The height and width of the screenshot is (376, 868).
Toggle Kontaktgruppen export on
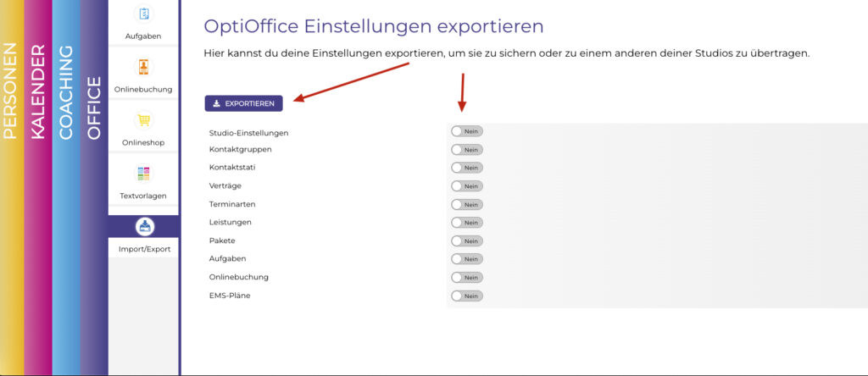click(467, 149)
